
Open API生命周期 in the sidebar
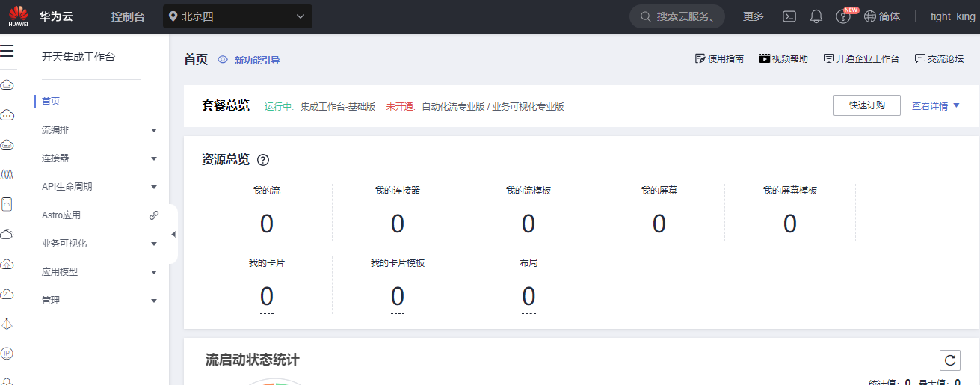67,187
